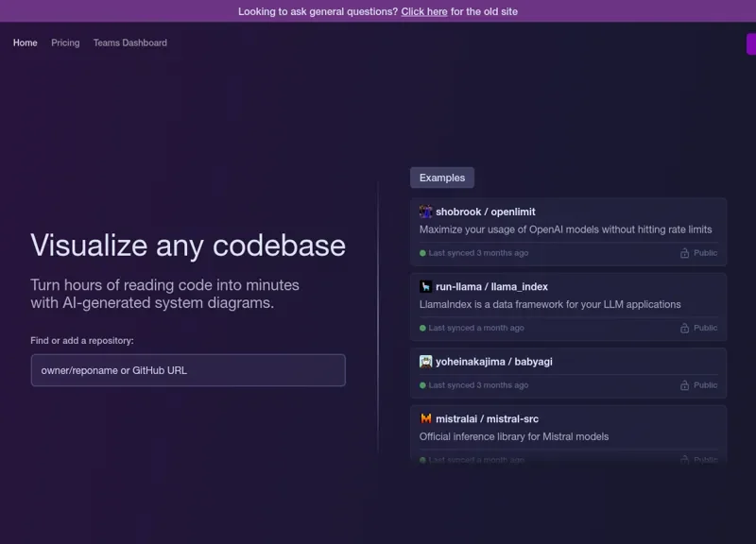Click the purple button at top right
This screenshot has height=544, width=756.
(x=751, y=44)
